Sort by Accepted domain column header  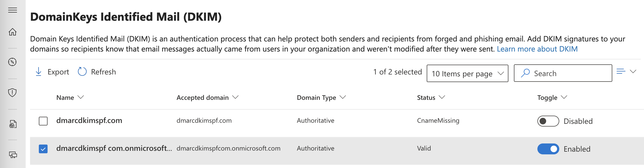click(x=203, y=97)
